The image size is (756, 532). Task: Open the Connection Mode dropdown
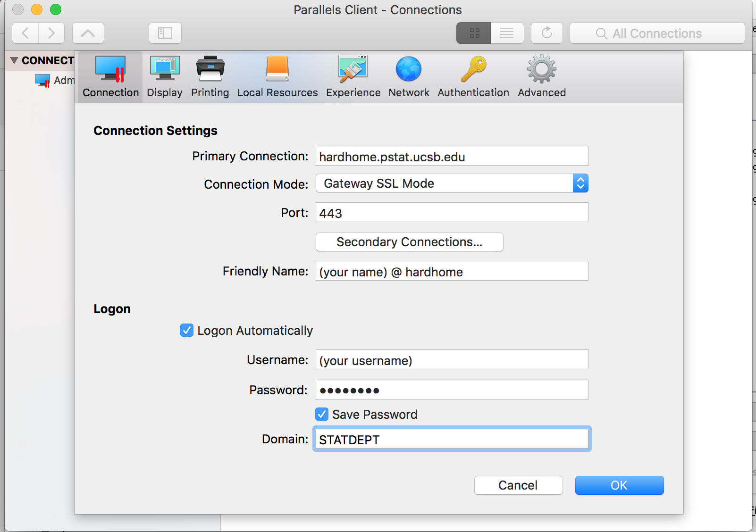coord(452,183)
